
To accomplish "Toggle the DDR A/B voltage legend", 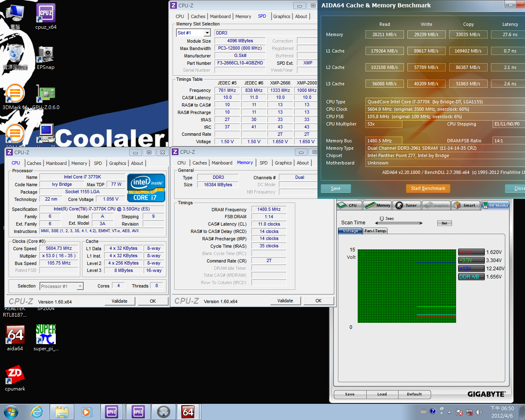I will (471, 277).
